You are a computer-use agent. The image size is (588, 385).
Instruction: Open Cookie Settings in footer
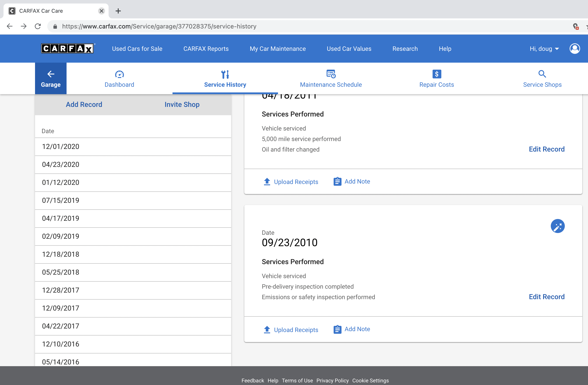tap(370, 381)
